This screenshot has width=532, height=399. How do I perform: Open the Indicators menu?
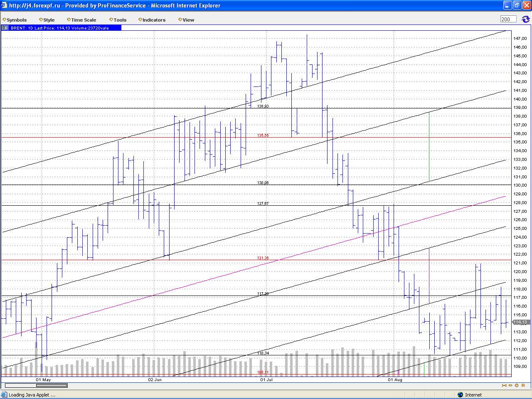tap(152, 20)
